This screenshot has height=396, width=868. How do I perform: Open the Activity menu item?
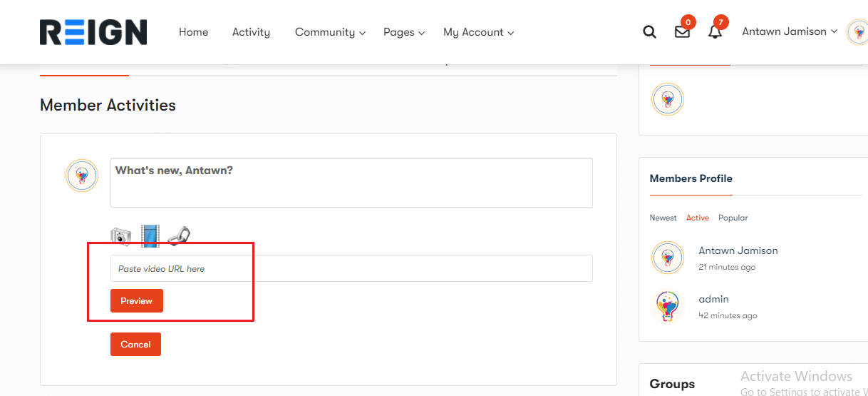251,32
